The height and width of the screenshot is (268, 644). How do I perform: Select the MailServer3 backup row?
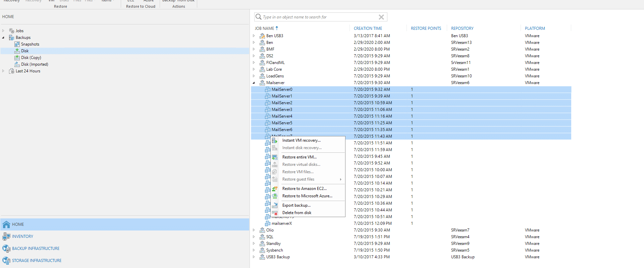tap(411, 110)
